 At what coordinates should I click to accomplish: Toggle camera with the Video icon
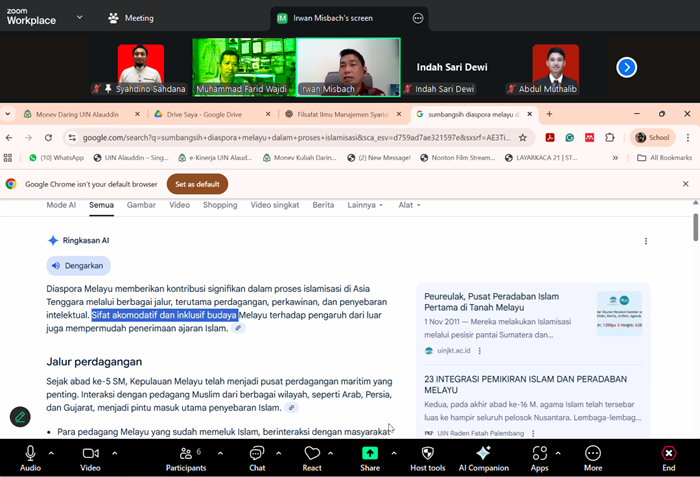click(90, 453)
